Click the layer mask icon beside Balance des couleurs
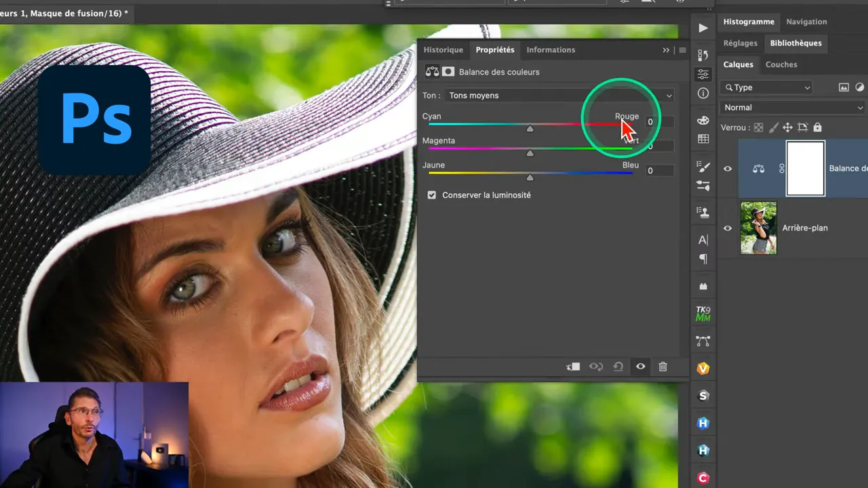This screenshot has height=488, width=868. pyautogui.click(x=448, y=72)
